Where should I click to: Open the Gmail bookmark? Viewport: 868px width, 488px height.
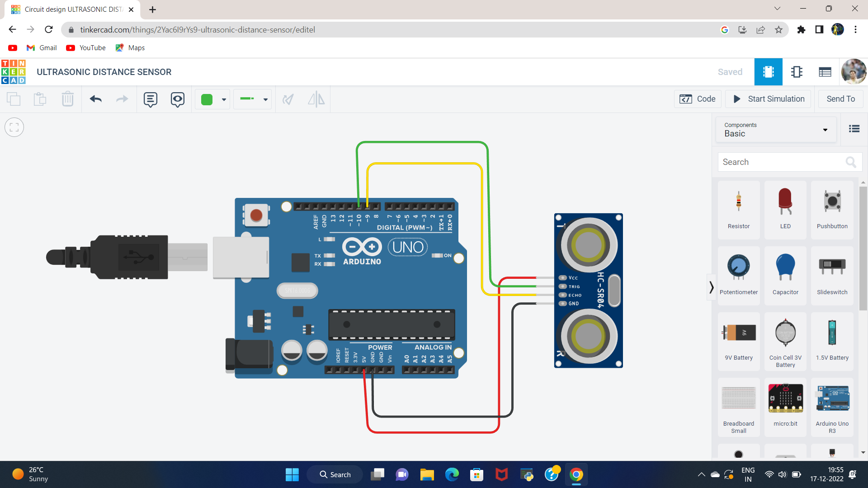[x=42, y=47]
